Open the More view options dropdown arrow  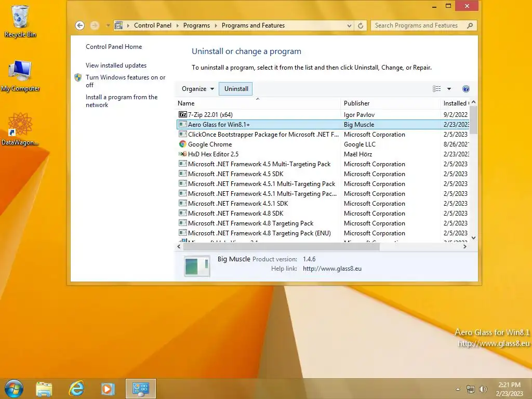[x=449, y=89]
